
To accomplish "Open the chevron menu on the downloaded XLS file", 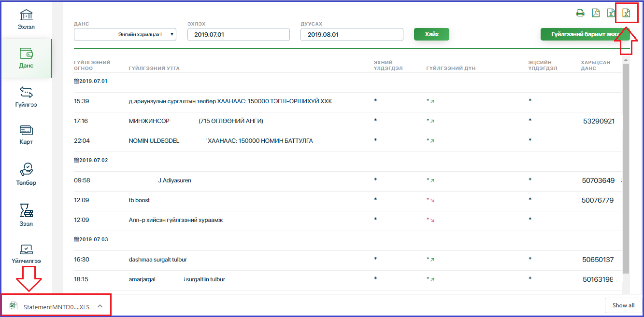I will 100,306.
